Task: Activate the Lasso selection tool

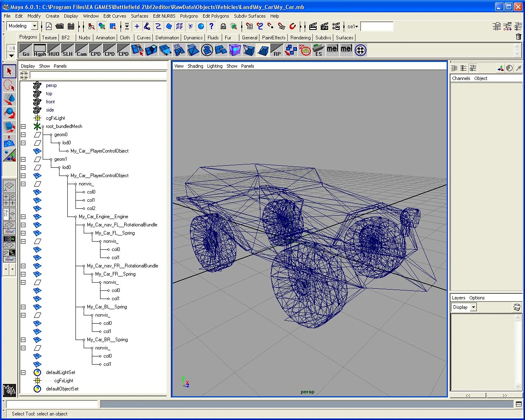Action: [9, 85]
